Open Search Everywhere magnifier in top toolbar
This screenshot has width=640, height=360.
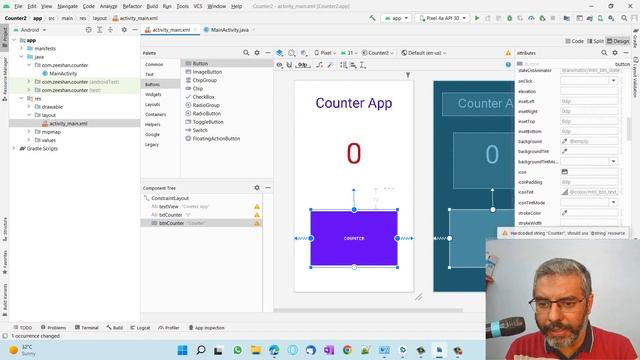(x=624, y=18)
